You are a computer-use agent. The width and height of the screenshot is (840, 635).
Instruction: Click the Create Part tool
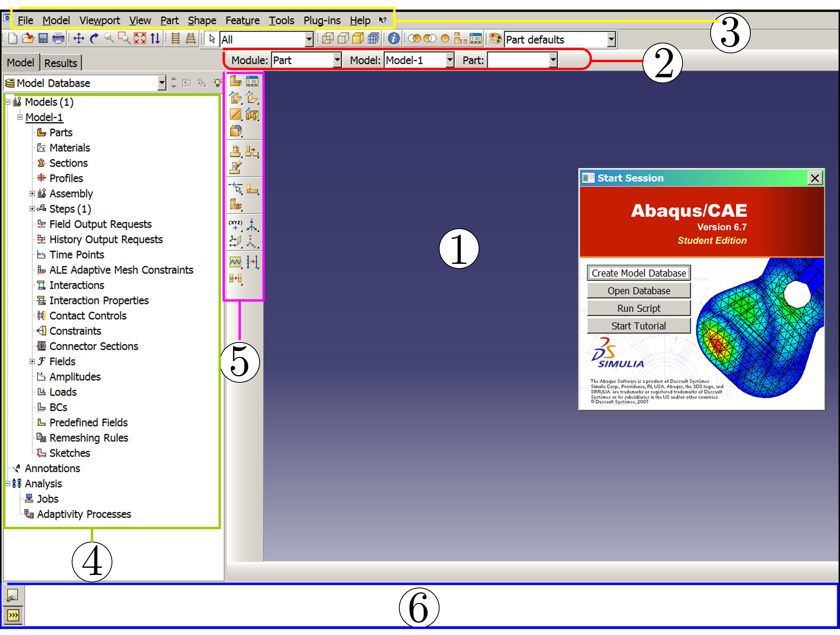[235, 81]
